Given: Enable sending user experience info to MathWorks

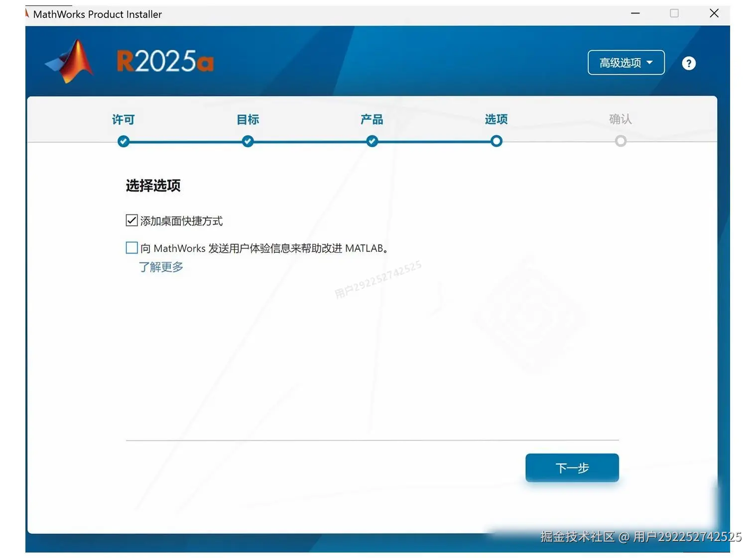Looking at the screenshot, I should pyautogui.click(x=131, y=247).
